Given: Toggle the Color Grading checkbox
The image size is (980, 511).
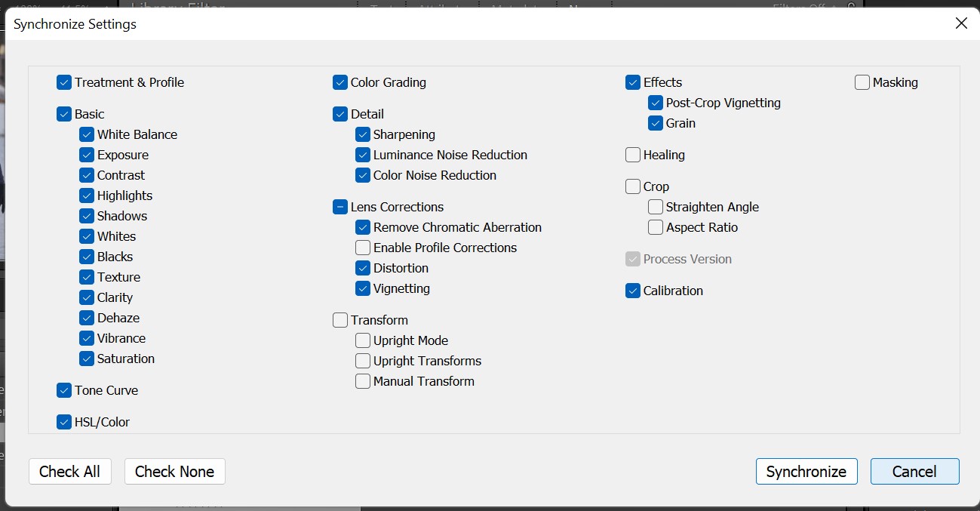Looking at the screenshot, I should coord(340,82).
